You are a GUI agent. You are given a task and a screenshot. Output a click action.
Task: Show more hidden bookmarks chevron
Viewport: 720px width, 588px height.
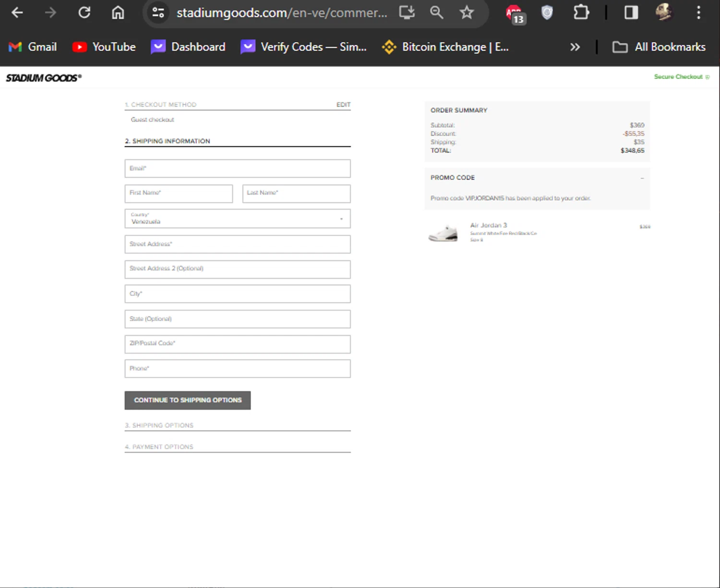(575, 47)
